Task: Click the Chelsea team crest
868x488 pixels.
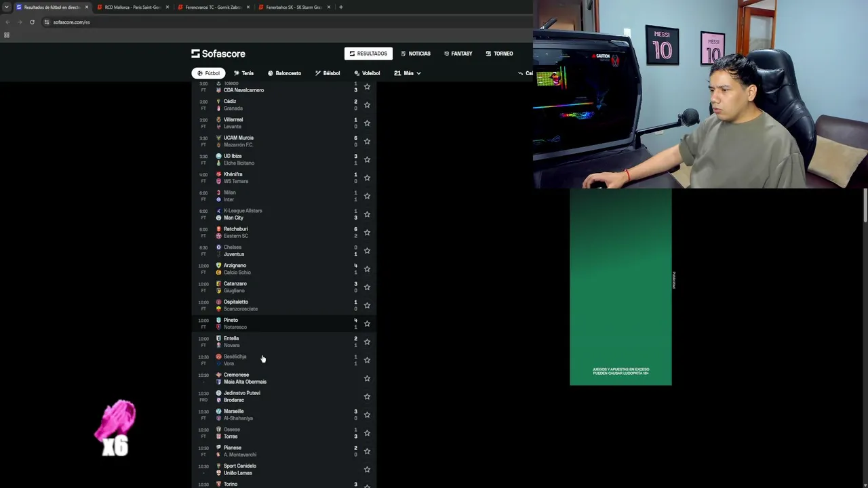Action: (x=218, y=247)
